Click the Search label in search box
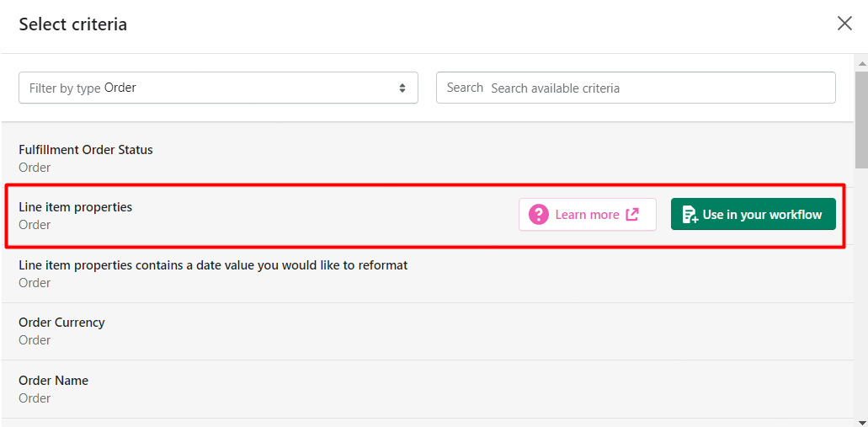Image resolution: width=868 pixels, height=427 pixels. click(x=465, y=88)
